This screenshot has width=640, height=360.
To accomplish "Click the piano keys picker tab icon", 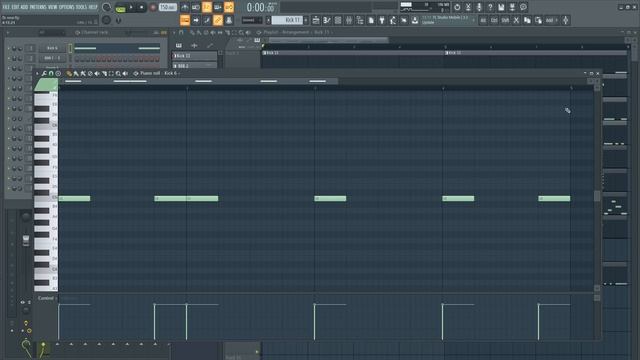I will click(179, 45).
